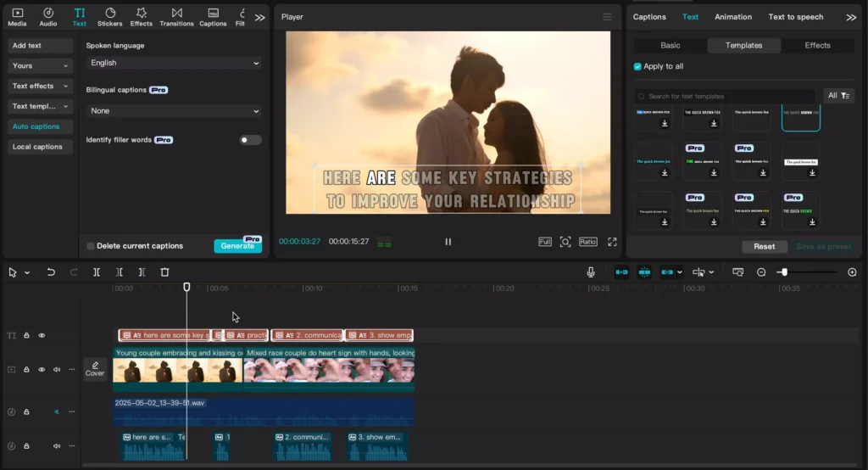Click the search for text templates field
The height and width of the screenshot is (470, 868).
coord(725,96)
